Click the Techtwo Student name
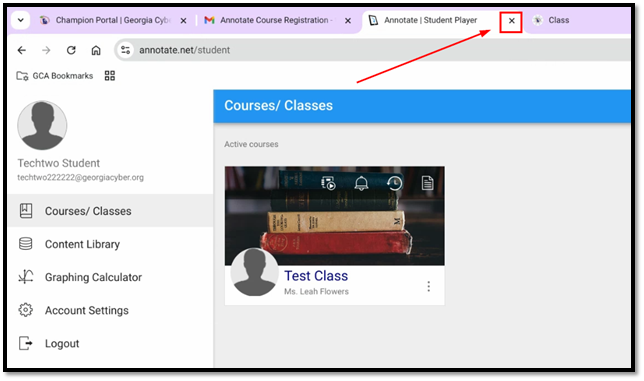The image size is (644, 381). 59,163
